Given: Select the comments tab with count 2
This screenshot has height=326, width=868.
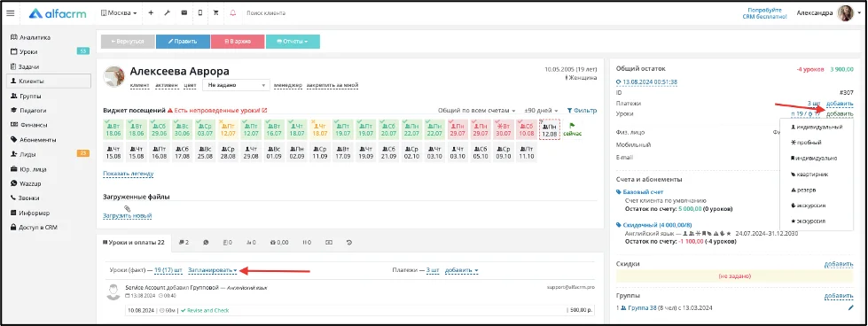Looking at the screenshot, I should tap(184, 243).
